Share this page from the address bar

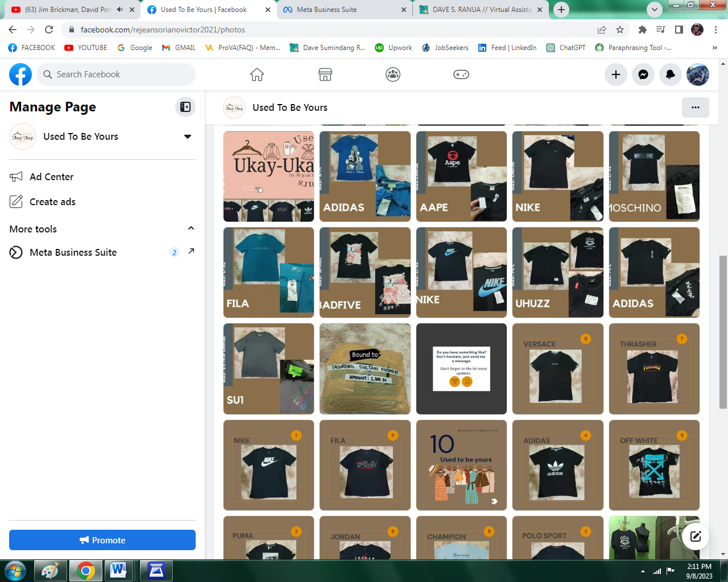pyautogui.click(x=601, y=30)
